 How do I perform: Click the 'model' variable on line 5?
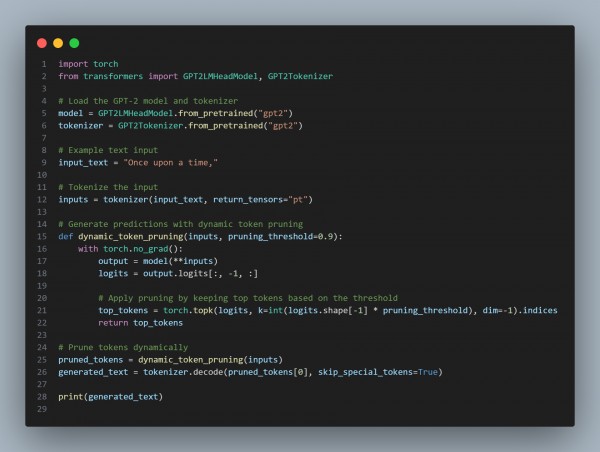pos(70,113)
